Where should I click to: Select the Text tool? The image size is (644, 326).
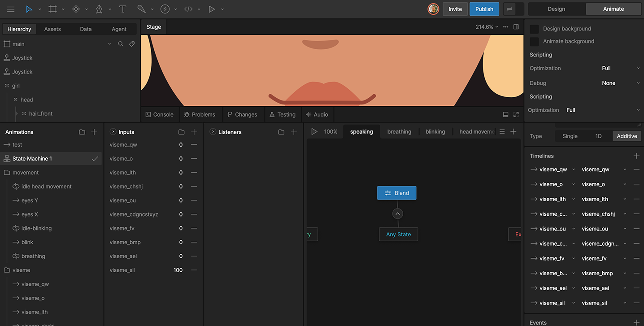click(122, 9)
